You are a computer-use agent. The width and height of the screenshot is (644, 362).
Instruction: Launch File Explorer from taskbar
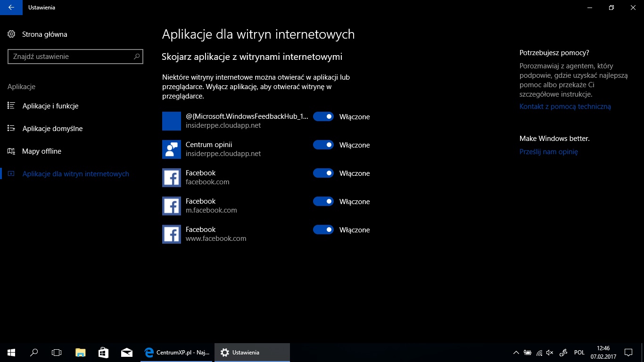(81, 352)
